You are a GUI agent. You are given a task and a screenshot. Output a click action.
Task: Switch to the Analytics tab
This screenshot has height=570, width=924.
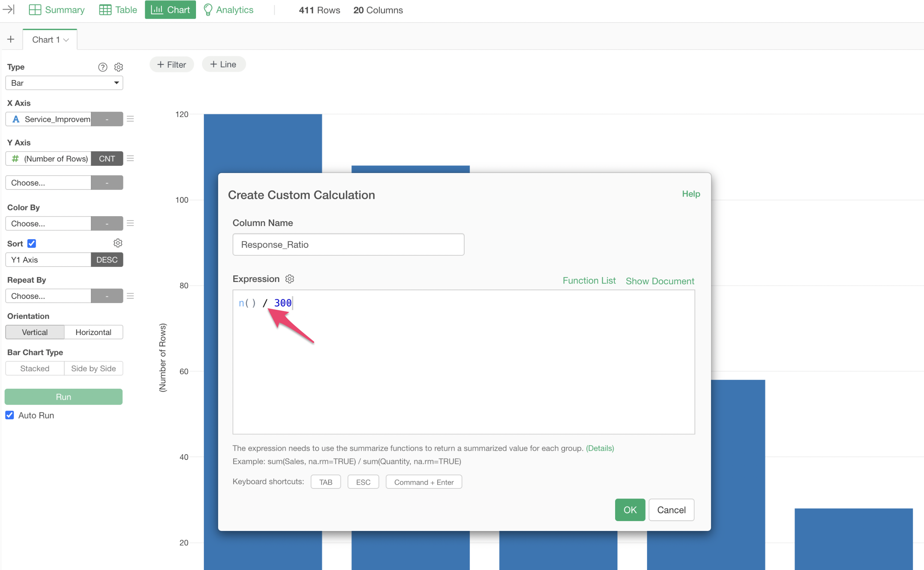click(x=228, y=10)
